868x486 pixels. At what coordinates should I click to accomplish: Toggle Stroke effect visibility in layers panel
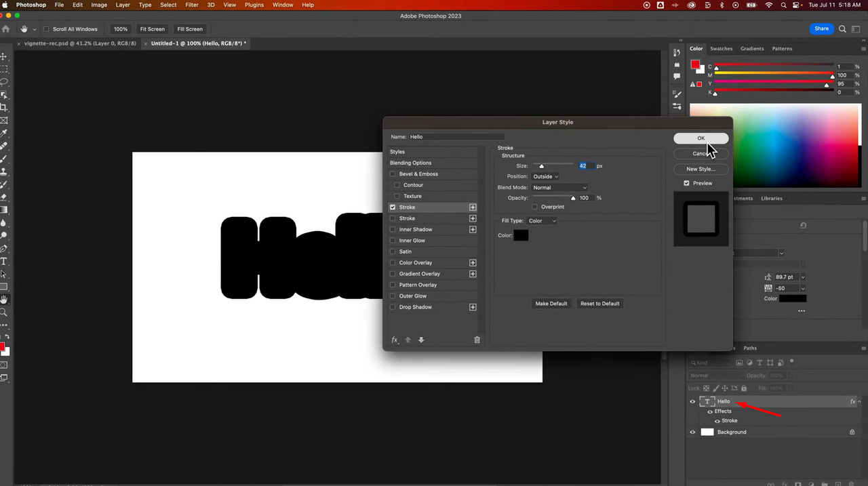tap(717, 421)
